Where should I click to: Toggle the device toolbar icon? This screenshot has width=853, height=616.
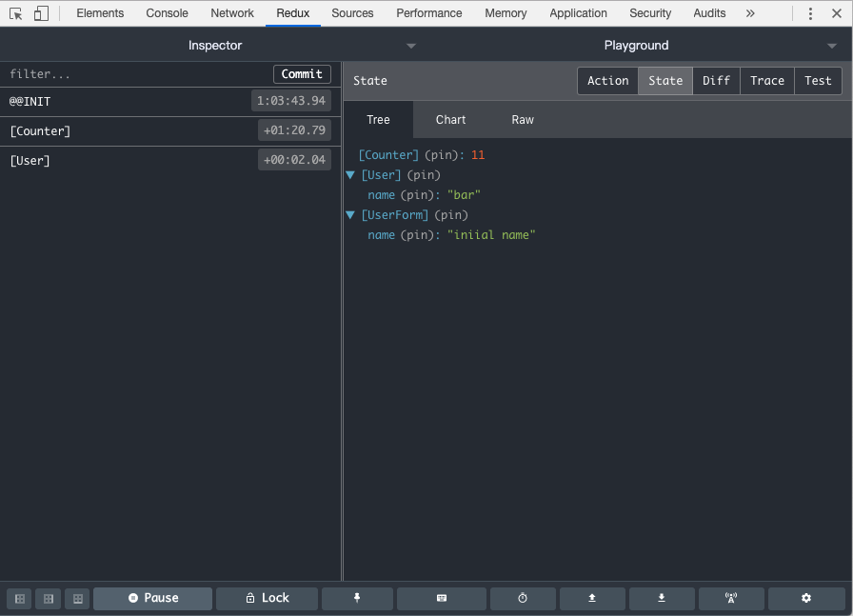click(x=41, y=13)
